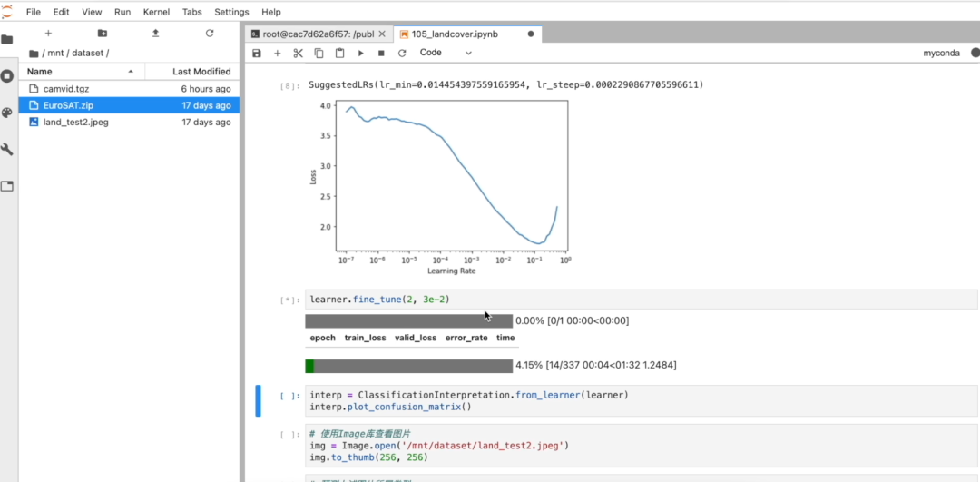Click the copy cells icon
The height and width of the screenshot is (482, 980).
[x=318, y=54]
